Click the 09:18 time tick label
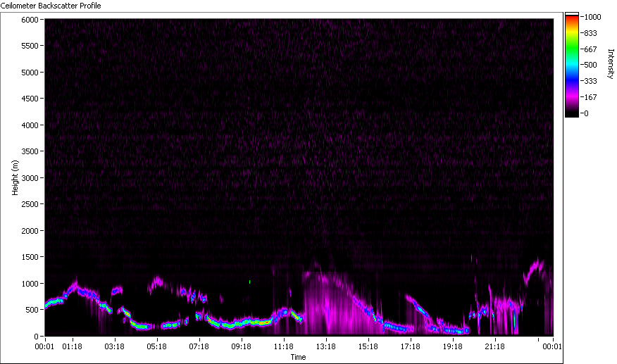The image size is (617, 364). click(241, 346)
